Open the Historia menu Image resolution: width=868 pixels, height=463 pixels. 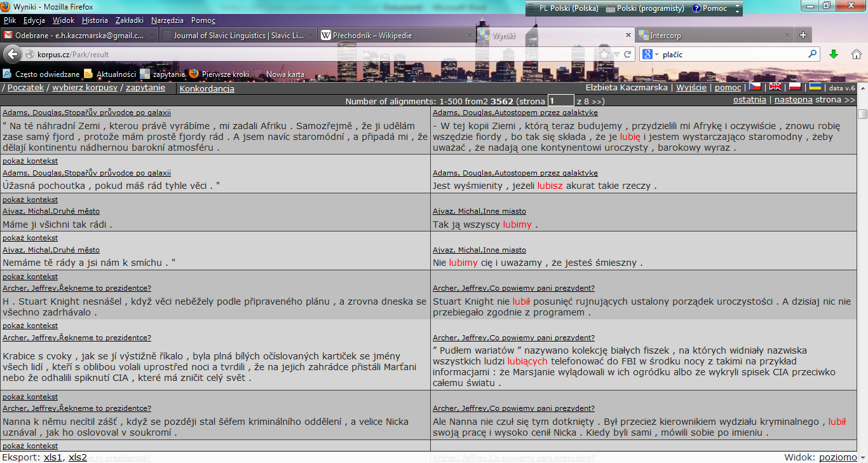[x=95, y=20]
